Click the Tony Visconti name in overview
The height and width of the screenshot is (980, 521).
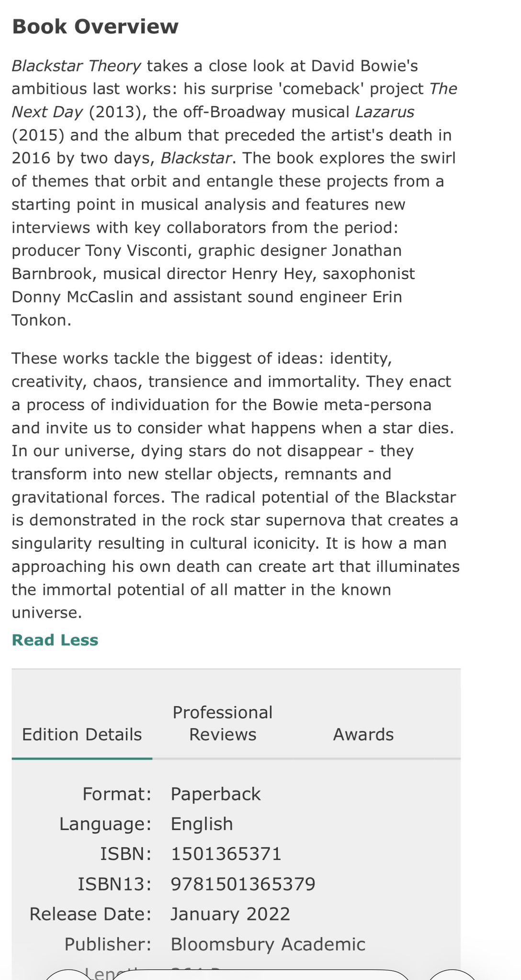pos(139,250)
